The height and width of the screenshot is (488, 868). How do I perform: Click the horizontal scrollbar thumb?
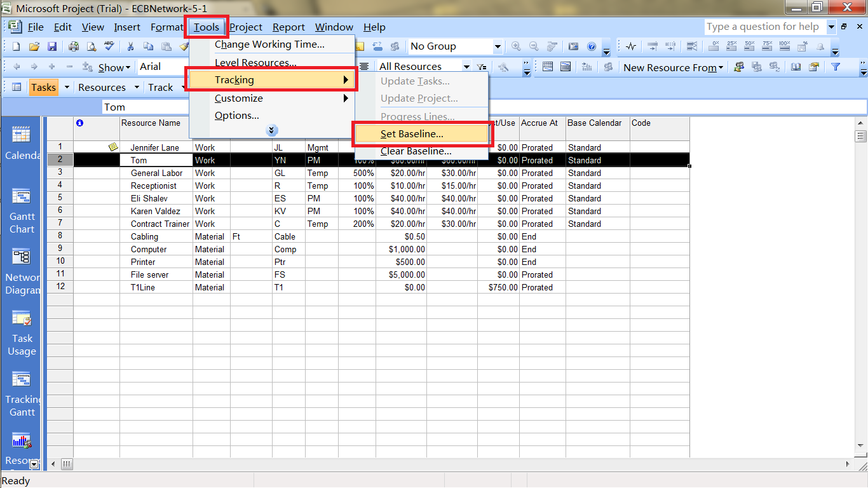67,464
